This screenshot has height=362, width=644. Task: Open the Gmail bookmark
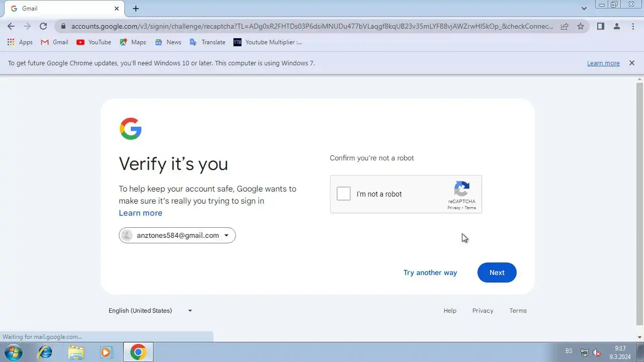[x=54, y=42]
